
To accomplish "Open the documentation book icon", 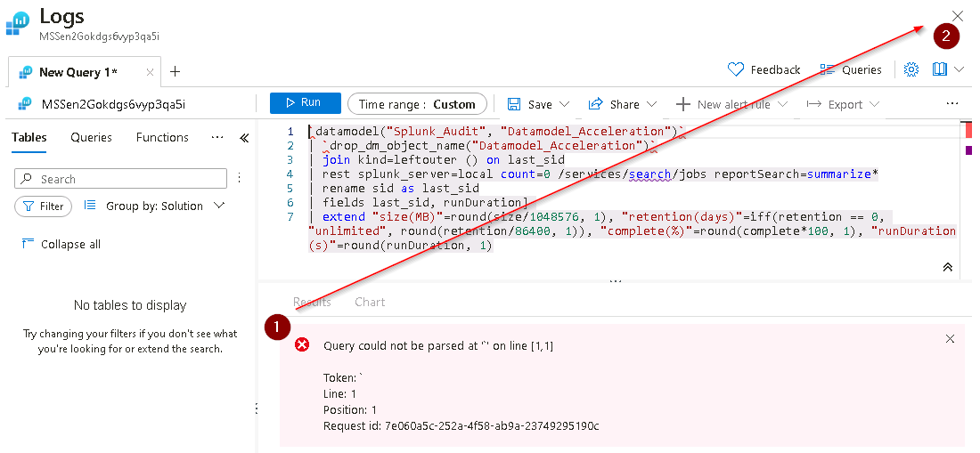I will pos(939,69).
